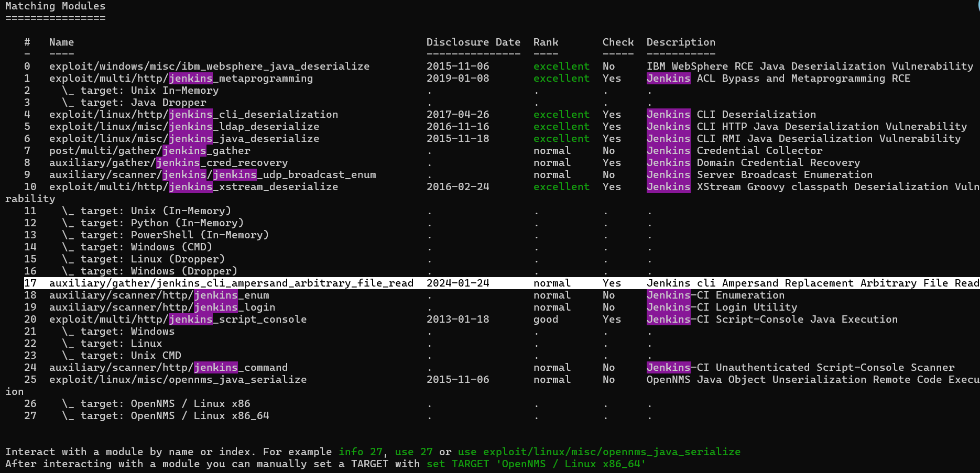Select the "target: Linux (Dropper)" row
The width and height of the screenshot is (980, 473).
point(144,259)
